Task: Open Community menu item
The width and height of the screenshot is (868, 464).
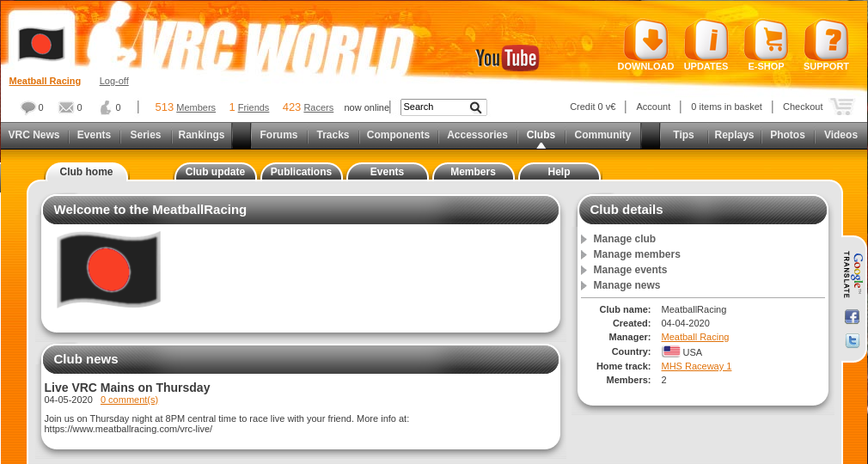Action: (602, 135)
